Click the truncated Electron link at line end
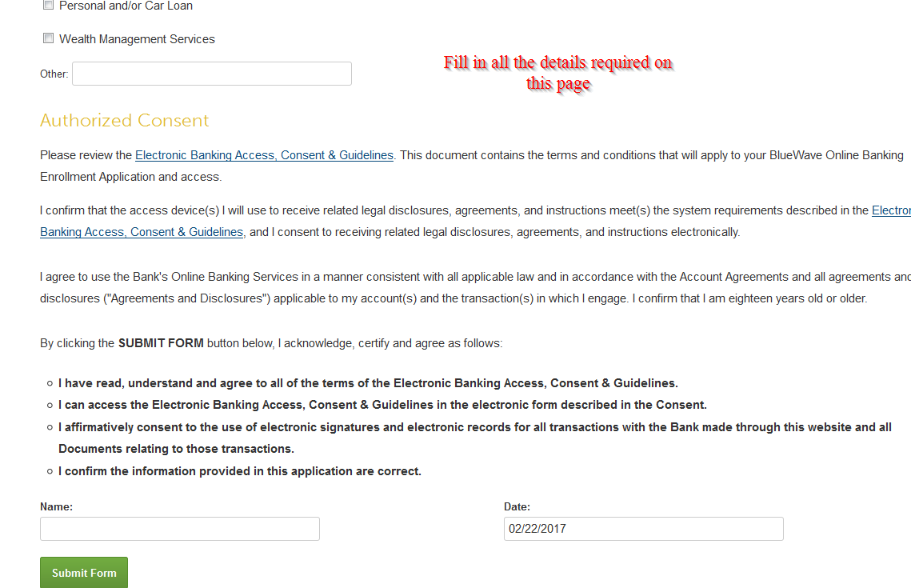This screenshot has height=588, width=911. [891, 210]
